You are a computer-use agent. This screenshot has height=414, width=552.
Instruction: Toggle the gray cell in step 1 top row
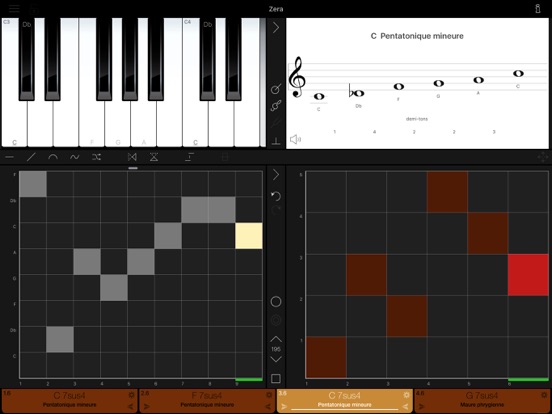coord(33,184)
